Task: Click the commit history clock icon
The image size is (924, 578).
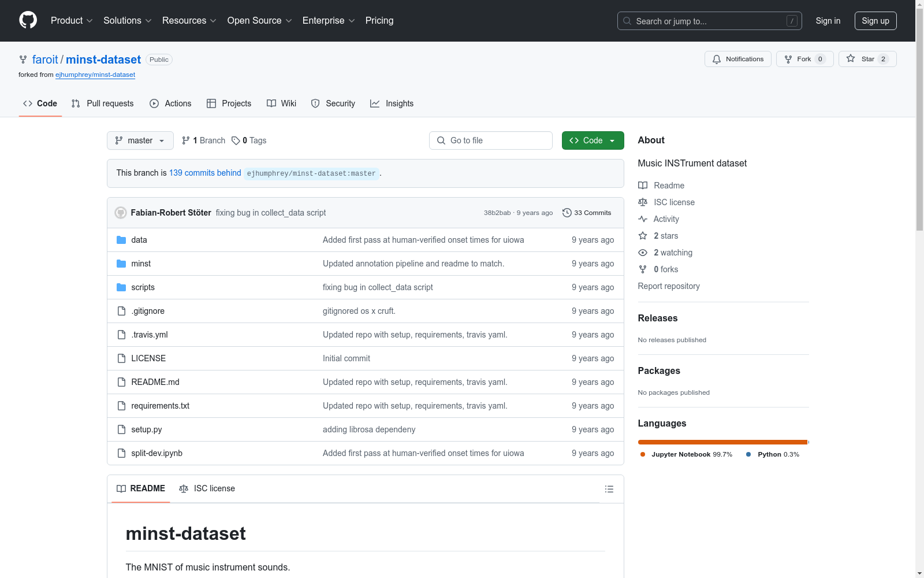Action: [567, 213]
